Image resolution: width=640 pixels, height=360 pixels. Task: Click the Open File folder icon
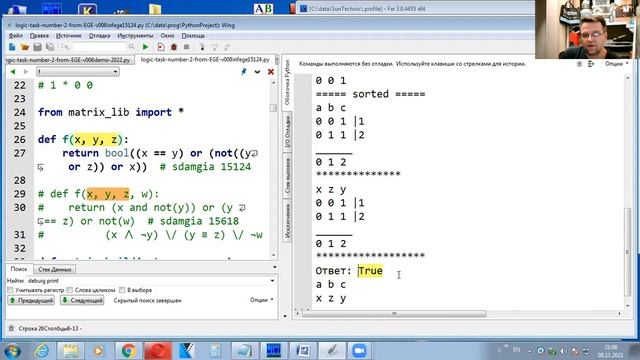point(25,47)
